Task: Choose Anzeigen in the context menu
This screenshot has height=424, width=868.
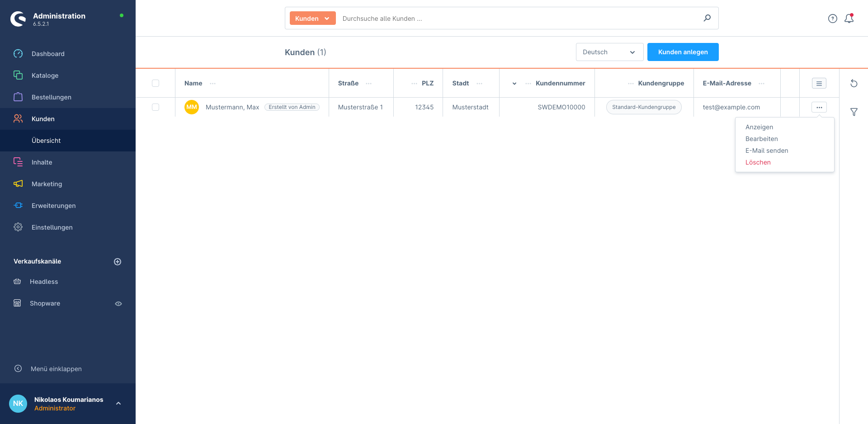Action: (x=759, y=127)
